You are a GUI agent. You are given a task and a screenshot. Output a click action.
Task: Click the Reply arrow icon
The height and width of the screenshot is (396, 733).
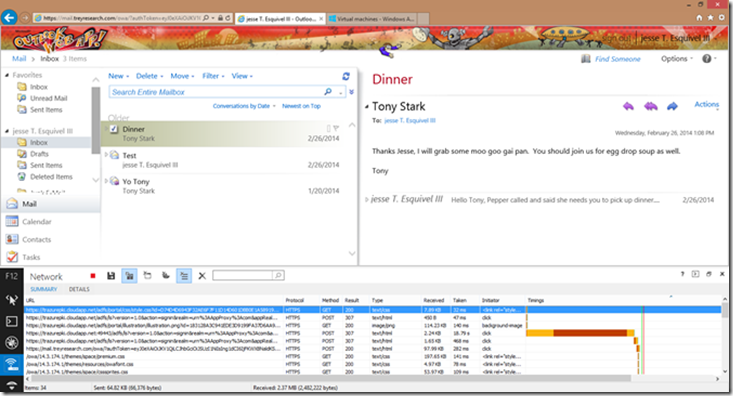(x=628, y=107)
